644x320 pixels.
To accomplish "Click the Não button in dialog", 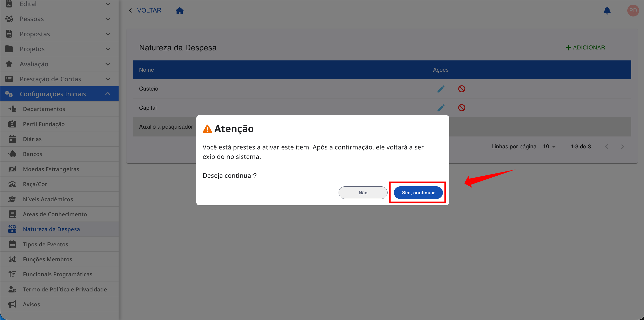I will (x=363, y=193).
